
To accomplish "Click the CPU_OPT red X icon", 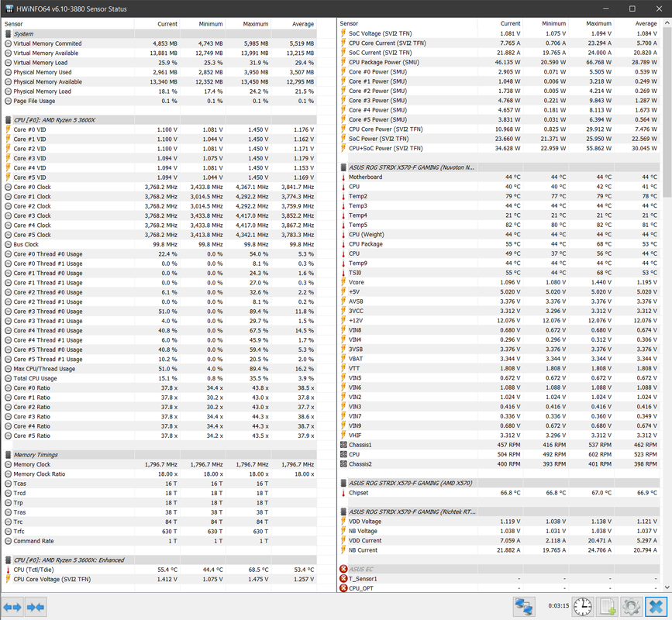I will (x=343, y=588).
